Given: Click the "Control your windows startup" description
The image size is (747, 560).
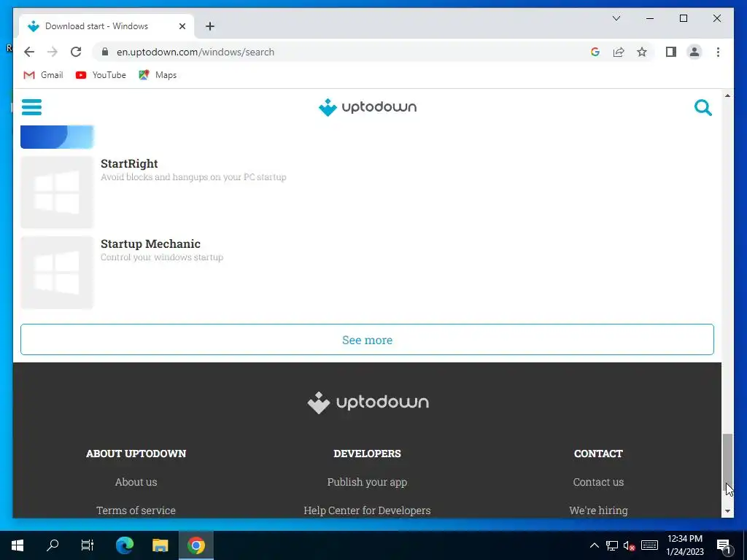Looking at the screenshot, I should pyautogui.click(x=162, y=257).
